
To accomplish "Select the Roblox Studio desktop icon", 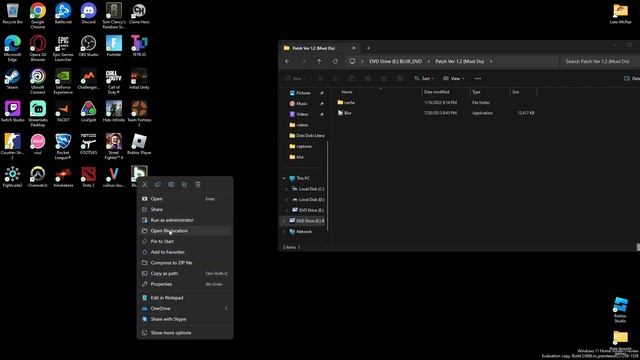I will [x=620, y=309].
